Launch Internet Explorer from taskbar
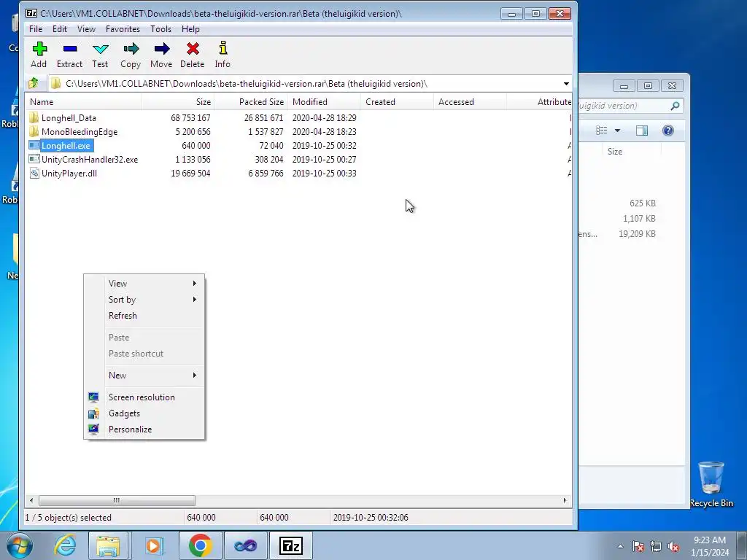This screenshot has width=747, height=560. 65,545
